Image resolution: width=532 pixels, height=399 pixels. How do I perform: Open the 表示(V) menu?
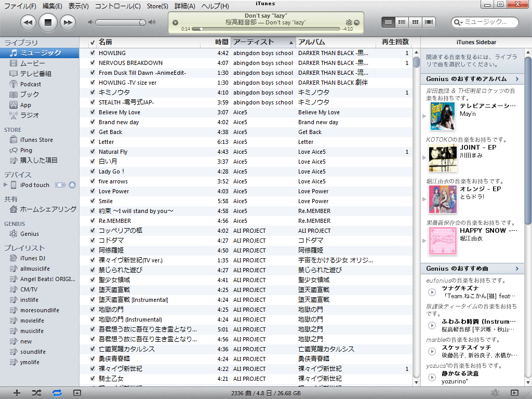click(x=78, y=6)
